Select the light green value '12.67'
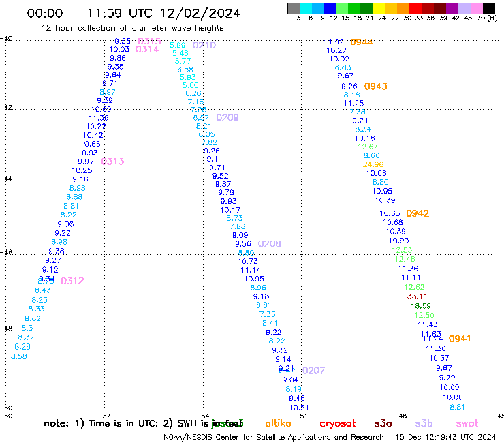Image resolution: width=504 pixels, height=443 pixels. pos(368,147)
